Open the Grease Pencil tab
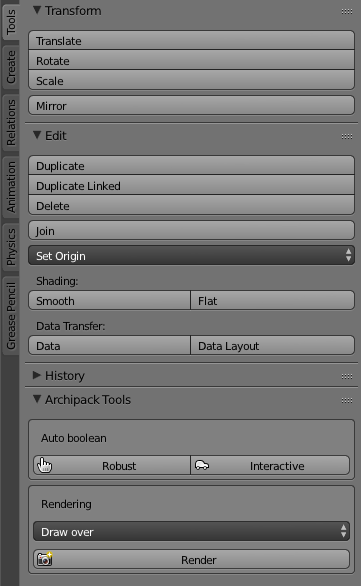Screen dimensions: 361x586 coord(10,316)
